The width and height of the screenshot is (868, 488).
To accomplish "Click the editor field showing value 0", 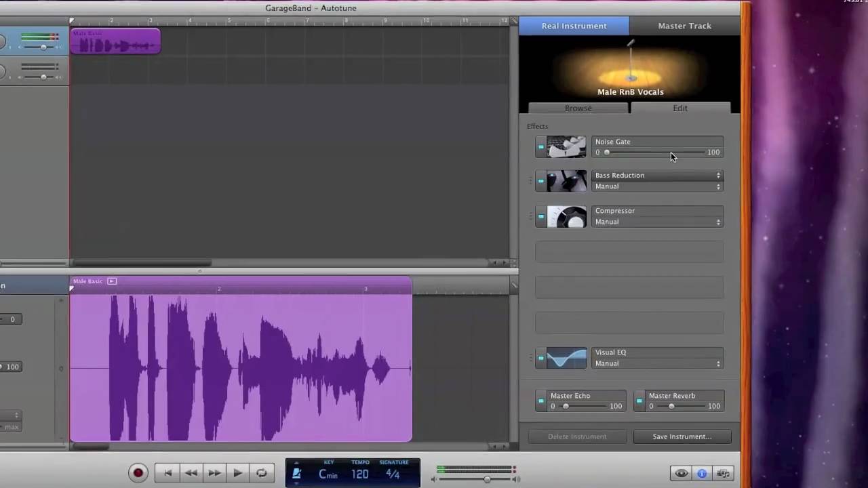I will (12, 319).
